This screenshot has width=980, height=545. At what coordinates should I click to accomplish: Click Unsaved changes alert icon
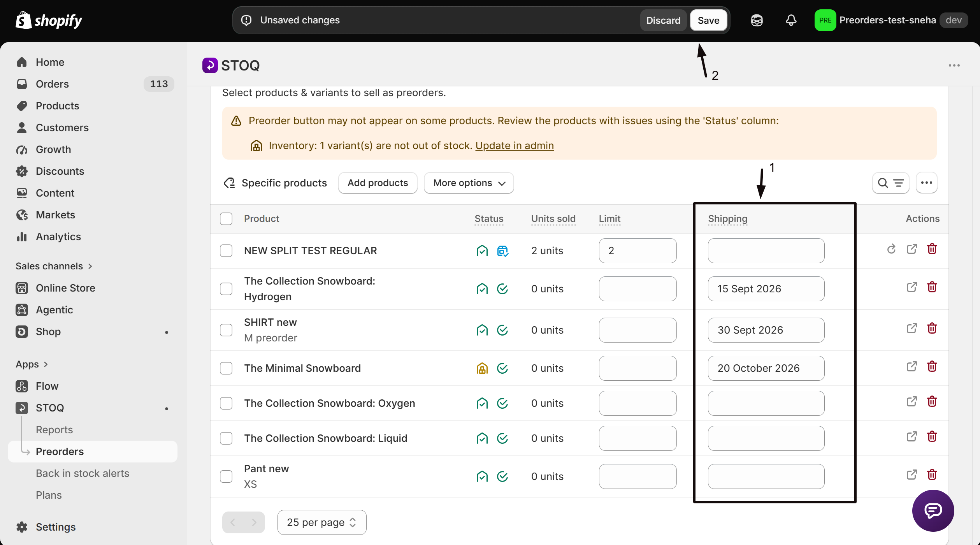246,20
